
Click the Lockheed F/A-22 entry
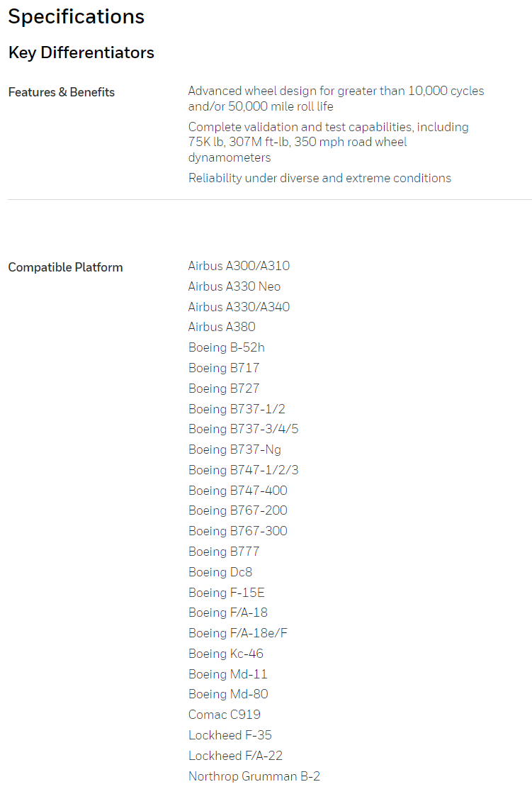[x=235, y=756]
